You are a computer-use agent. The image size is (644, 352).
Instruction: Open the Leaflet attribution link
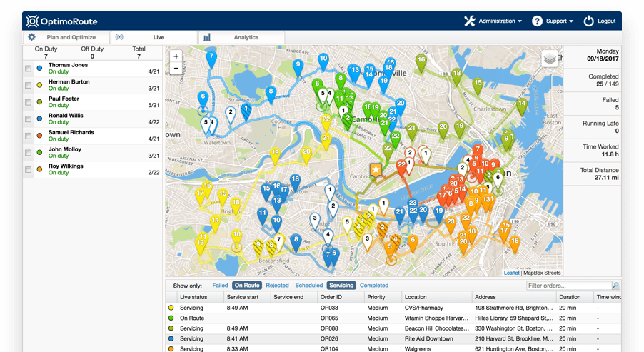tap(511, 273)
